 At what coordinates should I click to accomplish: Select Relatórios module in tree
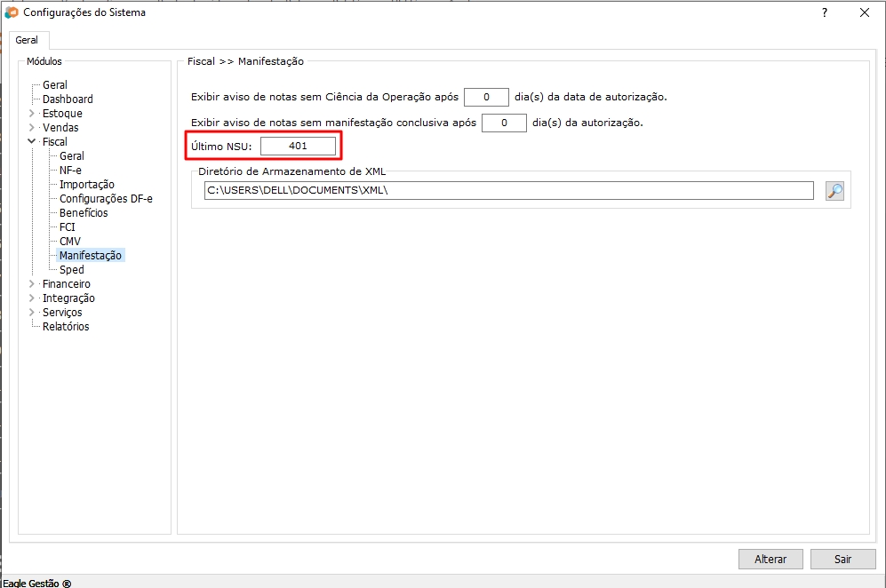point(66,327)
